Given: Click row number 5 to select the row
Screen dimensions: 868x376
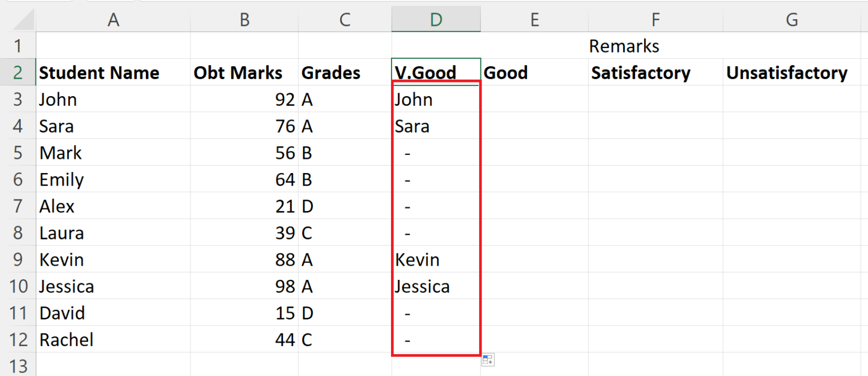Looking at the screenshot, I should point(19,153).
